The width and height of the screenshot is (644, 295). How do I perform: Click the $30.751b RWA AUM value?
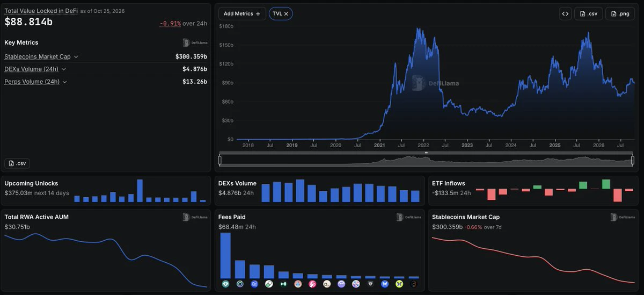(x=17, y=227)
